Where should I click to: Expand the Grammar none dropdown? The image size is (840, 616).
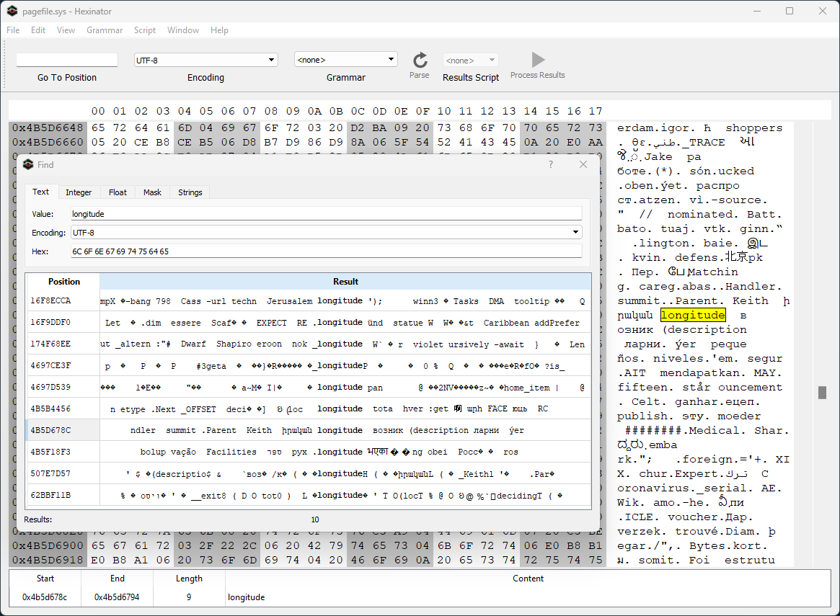pos(346,59)
